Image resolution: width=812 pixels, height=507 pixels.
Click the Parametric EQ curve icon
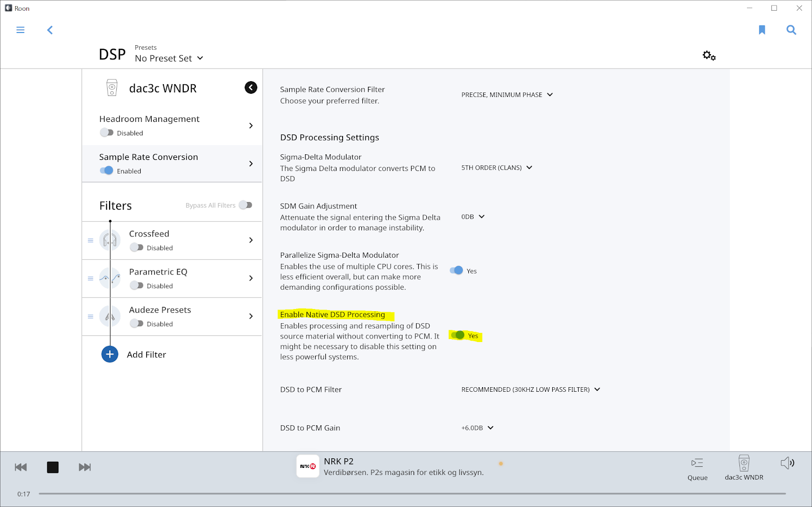pyautogui.click(x=110, y=278)
